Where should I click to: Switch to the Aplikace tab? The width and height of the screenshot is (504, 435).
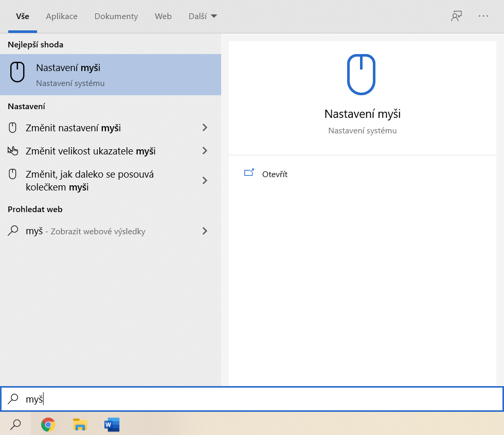(62, 16)
